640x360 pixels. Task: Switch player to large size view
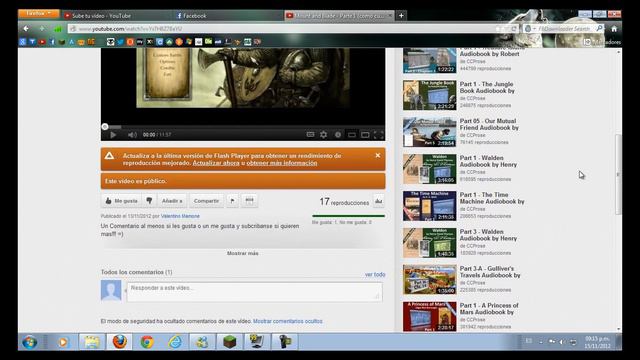coord(365,135)
